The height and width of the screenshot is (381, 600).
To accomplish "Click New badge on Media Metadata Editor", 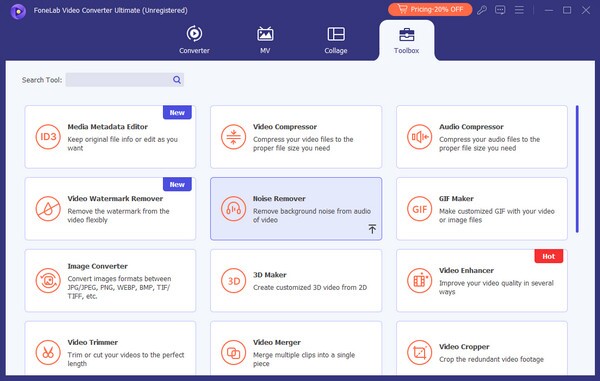I will (x=177, y=112).
